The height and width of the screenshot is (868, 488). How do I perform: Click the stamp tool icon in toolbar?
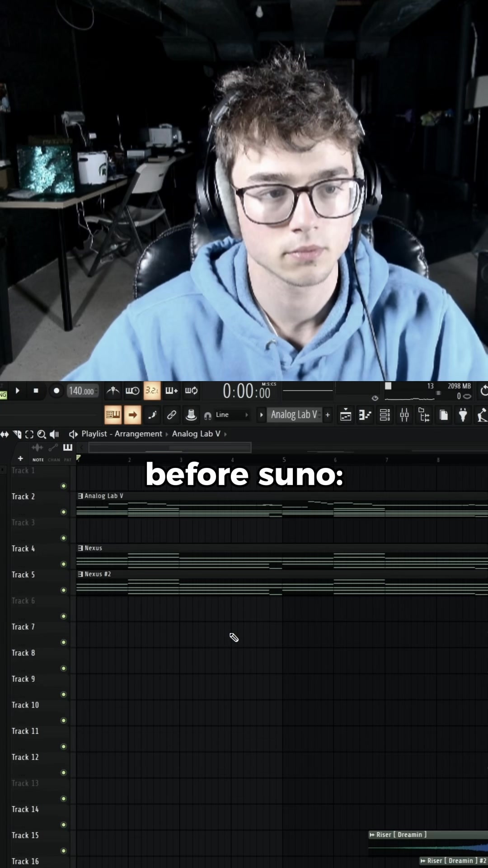[191, 415]
